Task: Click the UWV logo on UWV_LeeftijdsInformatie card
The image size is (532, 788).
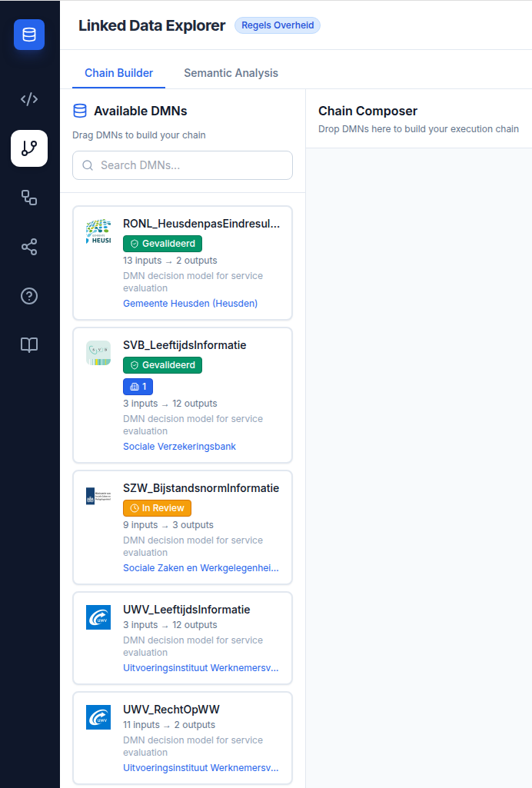Action: (x=98, y=617)
